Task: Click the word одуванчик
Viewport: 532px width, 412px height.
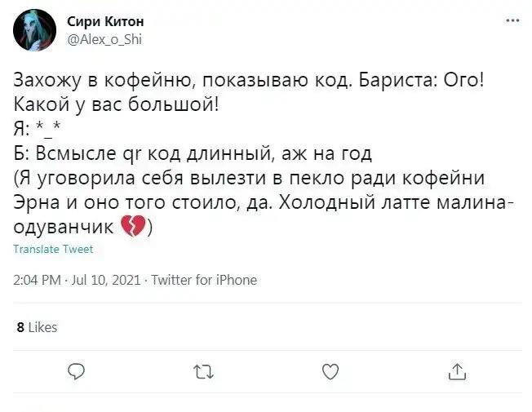Action: 65,226
